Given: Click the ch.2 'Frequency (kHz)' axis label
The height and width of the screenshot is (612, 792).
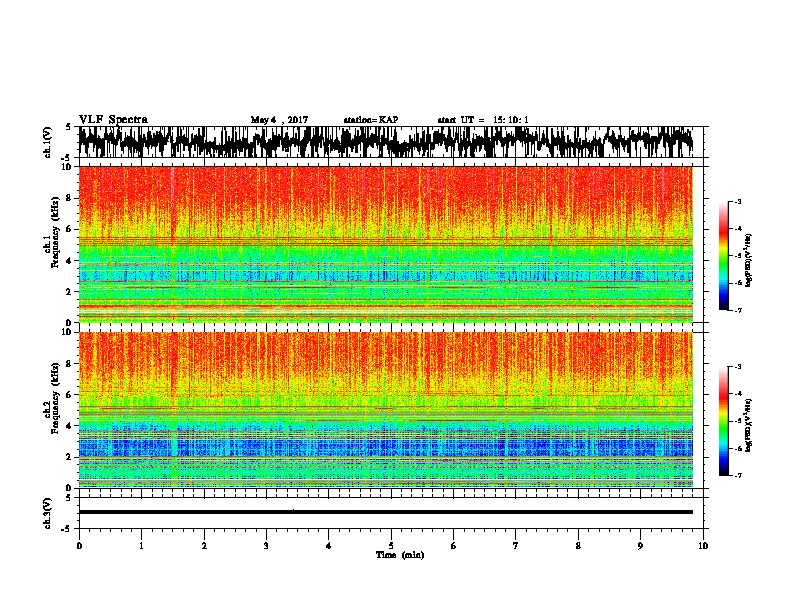Looking at the screenshot, I should click(56, 398).
